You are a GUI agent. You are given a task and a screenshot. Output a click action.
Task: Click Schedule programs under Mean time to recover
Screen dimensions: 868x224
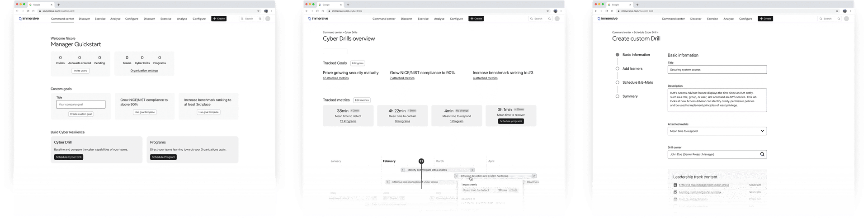click(x=511, y=121)
